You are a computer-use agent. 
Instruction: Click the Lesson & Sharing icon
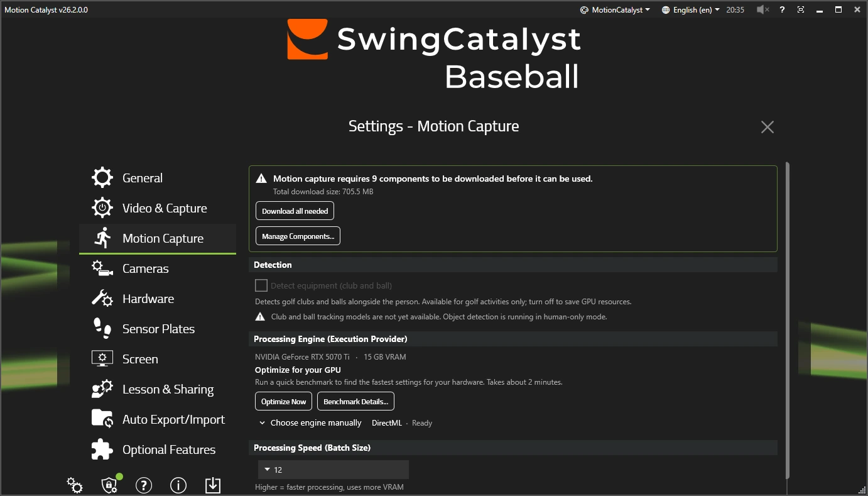point(102,389)
